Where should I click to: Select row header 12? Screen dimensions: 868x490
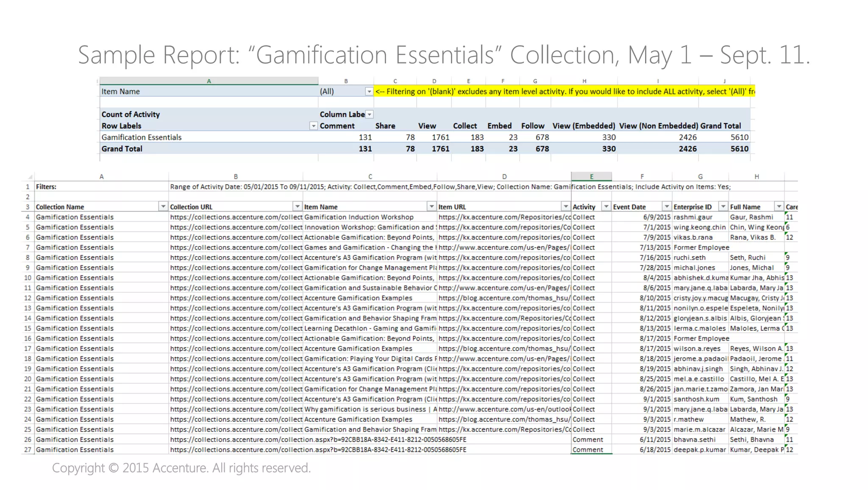[x=28, y=298]
